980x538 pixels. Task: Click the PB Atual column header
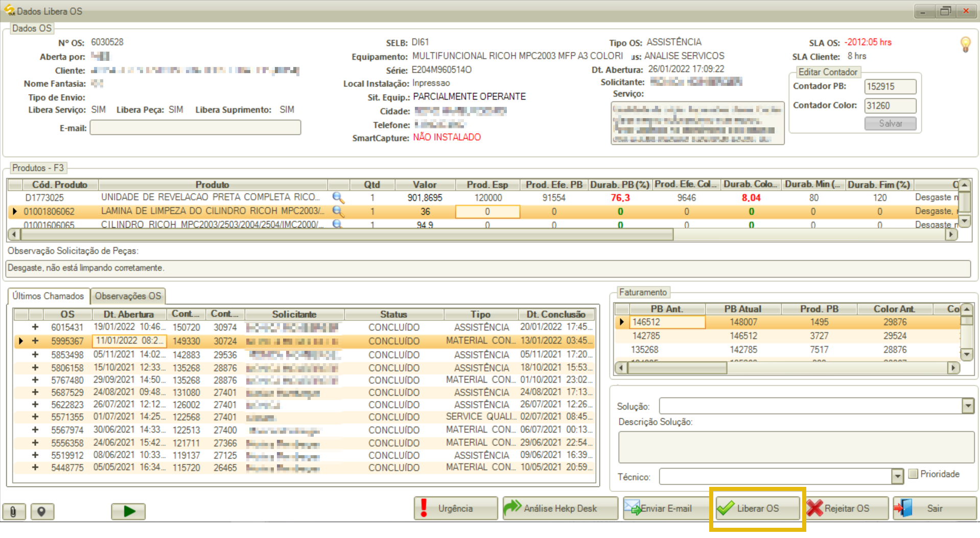pos(743,309)
